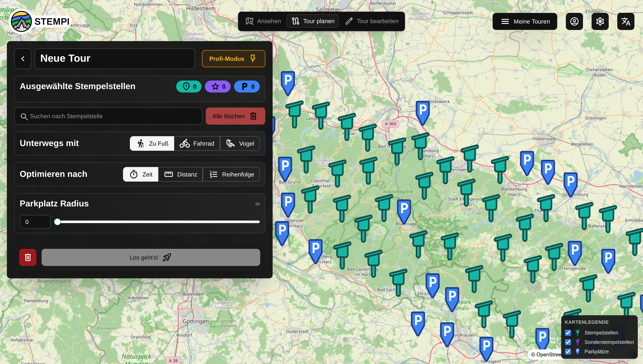
Task: Click the parking marker near Harzgerode
Action: pos(575,253)
